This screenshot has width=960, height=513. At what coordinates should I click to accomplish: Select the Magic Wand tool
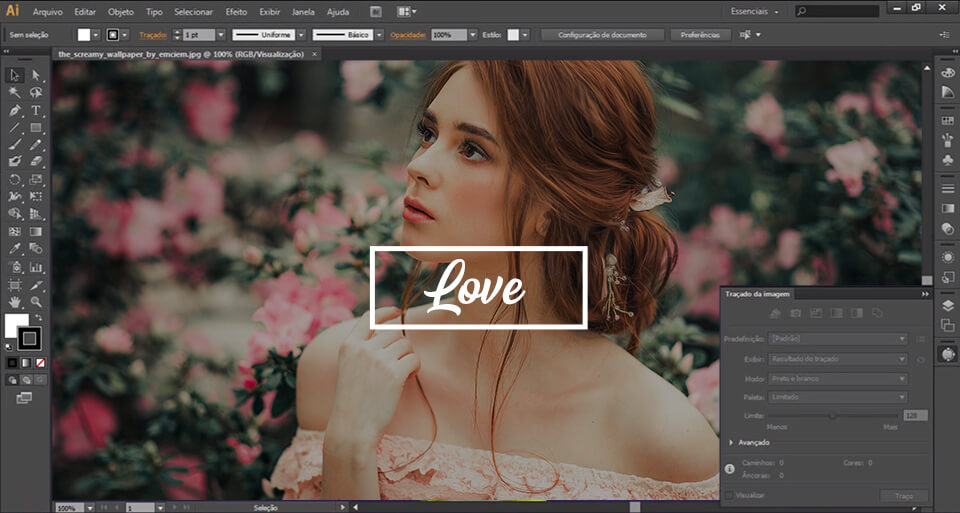pos(15,92)
